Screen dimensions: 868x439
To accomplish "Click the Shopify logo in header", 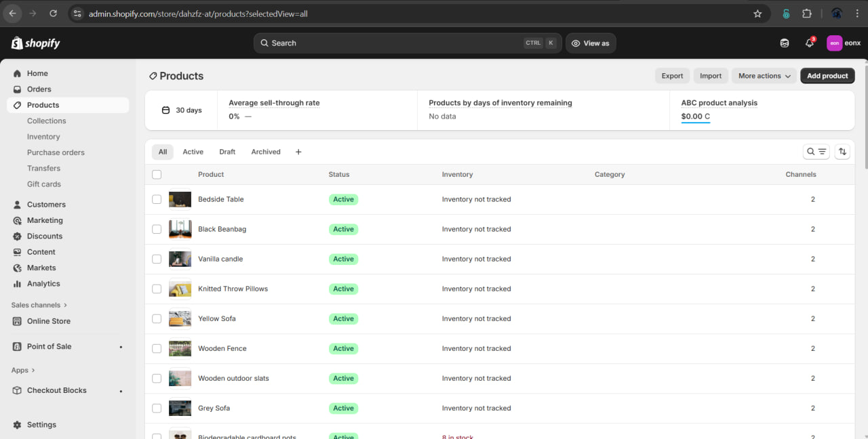I will 36,43.
